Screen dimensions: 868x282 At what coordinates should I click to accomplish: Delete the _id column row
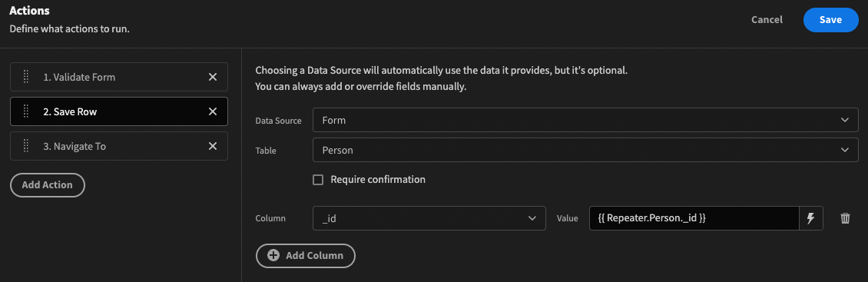coord(845,218)
